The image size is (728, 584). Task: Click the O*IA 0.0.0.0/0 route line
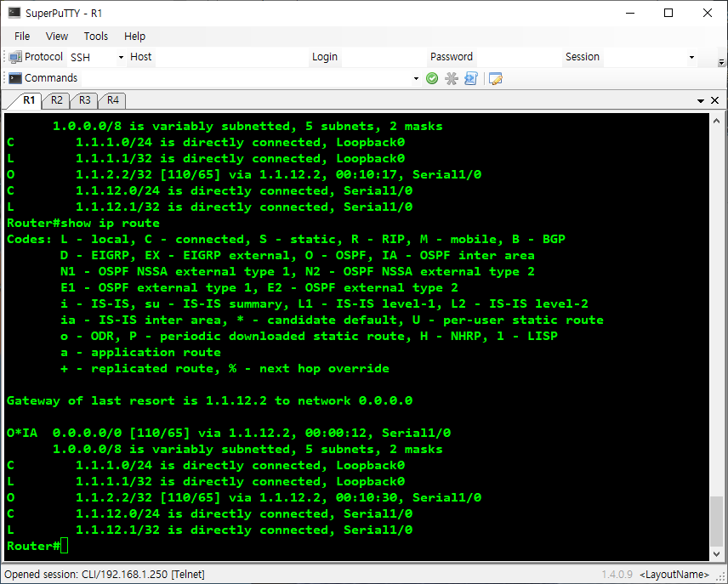click(229, 434)
